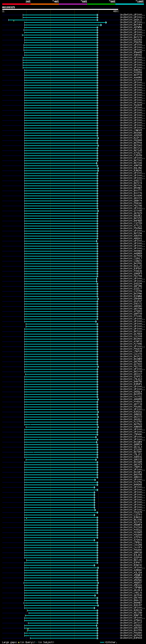The width and height of the screenshot is (146, 644).
Task: Select the UniRef100_Q7XY85 label
Action: click(x=131, y=211)
